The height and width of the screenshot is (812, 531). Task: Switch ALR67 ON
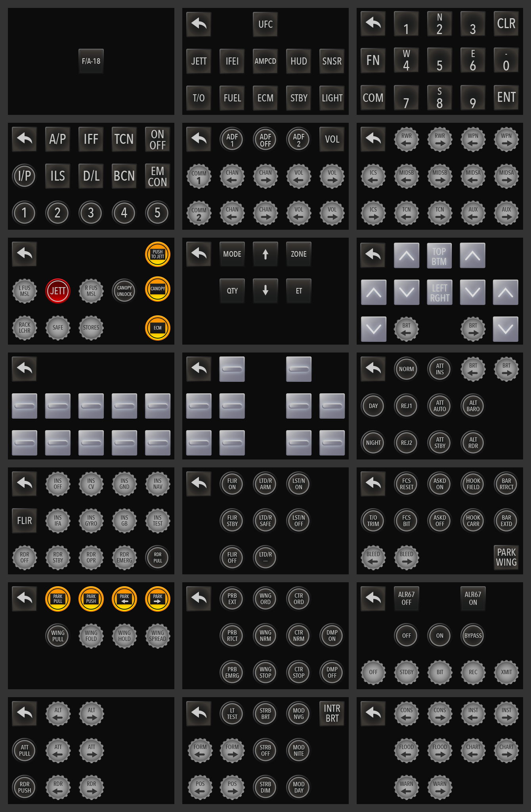pyautogui.click(x=473, y=599)
